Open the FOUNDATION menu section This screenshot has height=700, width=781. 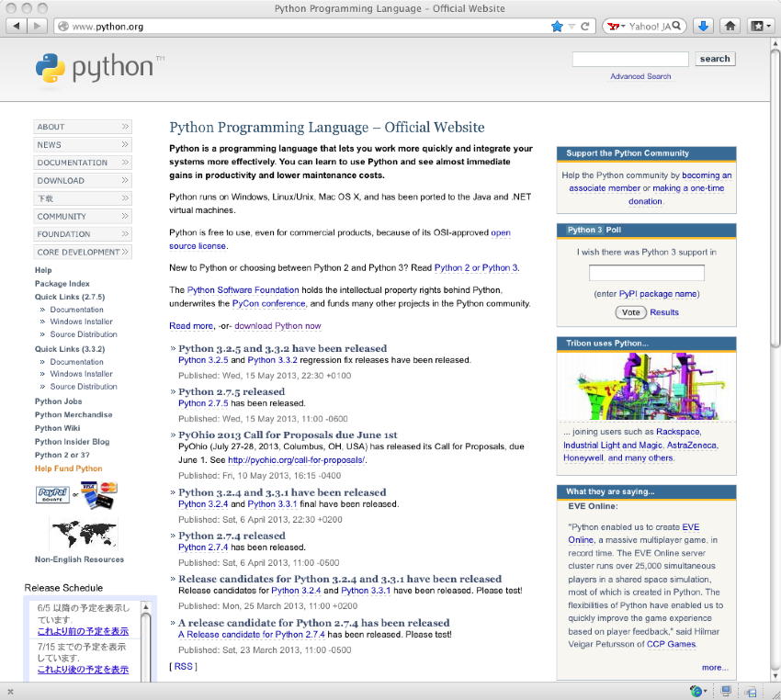click(83, 234)
